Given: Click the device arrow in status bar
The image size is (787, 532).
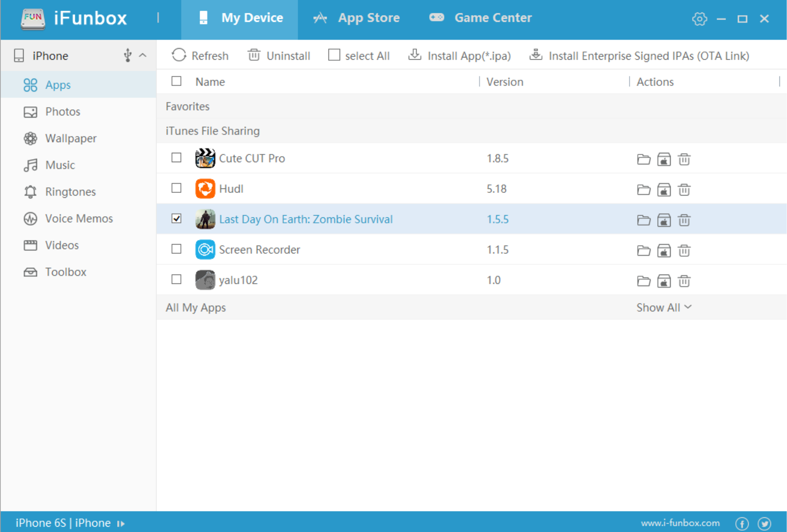Looking at the screenshot, I should [121, 524].
